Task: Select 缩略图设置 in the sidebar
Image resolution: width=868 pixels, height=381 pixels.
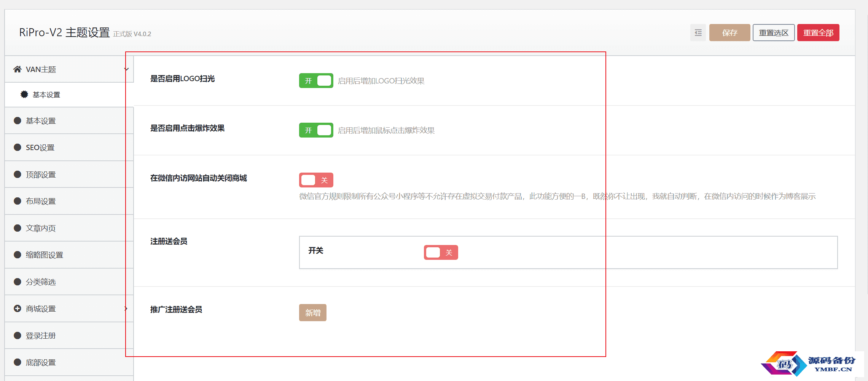Action: pyautogui.click(x=69, y=255)
